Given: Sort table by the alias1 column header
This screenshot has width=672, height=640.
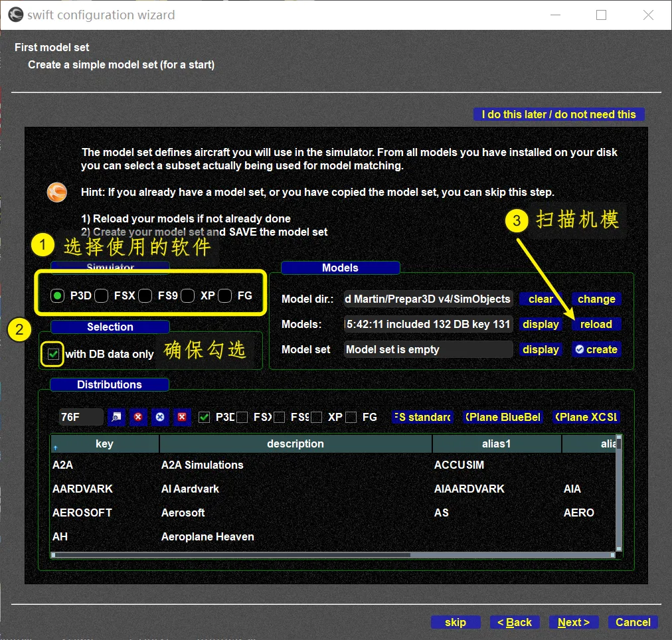Looking at the screenshot, I should [x=497, y=443].
